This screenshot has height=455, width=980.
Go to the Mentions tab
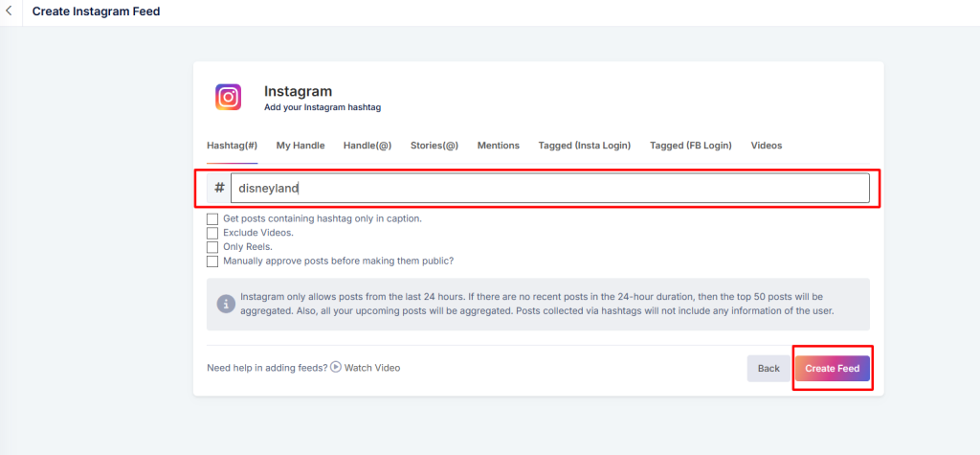[499, 146]
